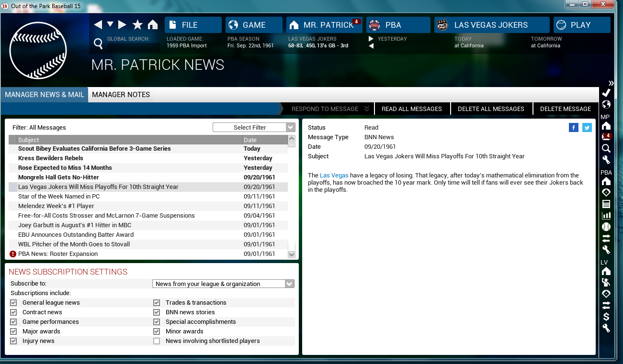623x364 pixels.
Task: Click the Delete All Messages button
Action: (x=491, y=109)
